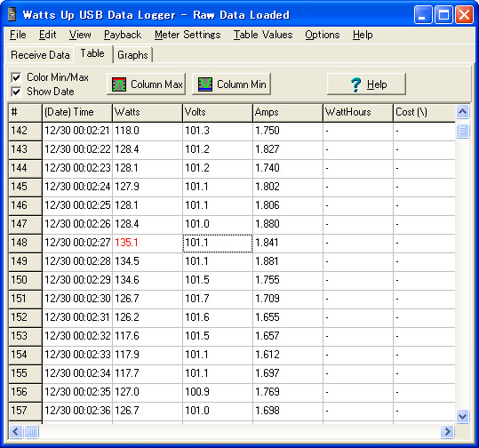Select row header 157
479x448 pixels.
click(x=25, y=411)
